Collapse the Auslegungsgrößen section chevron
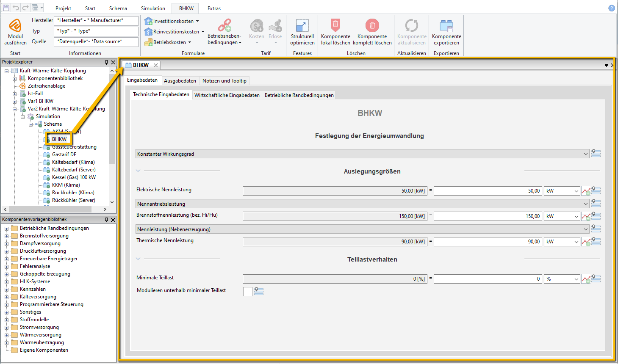Screen dimensions: 618x364 click(138, 171)
